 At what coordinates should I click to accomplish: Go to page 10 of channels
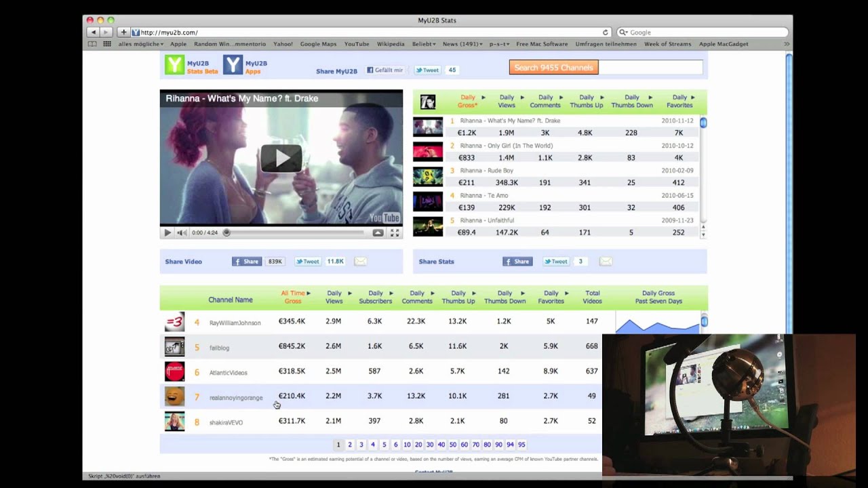(407, 445)
